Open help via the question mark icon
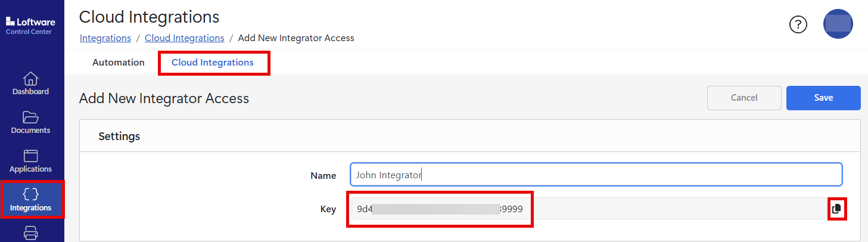The image size is (868, 242). click(798, 24)
